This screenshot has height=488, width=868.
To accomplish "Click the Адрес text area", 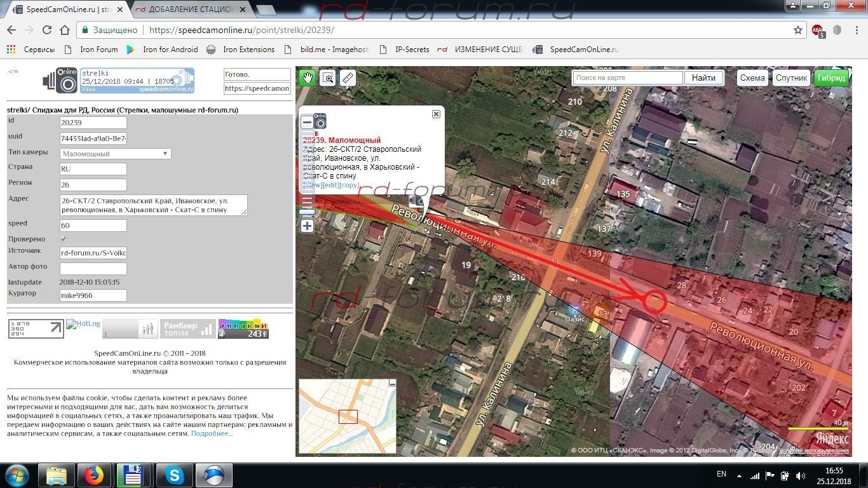I will 153,205.
